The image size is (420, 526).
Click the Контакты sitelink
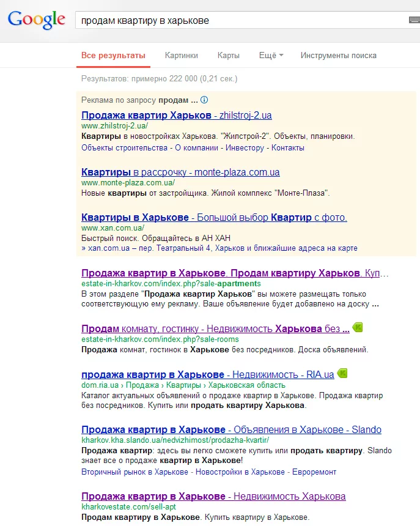click(x=288, y=147)
